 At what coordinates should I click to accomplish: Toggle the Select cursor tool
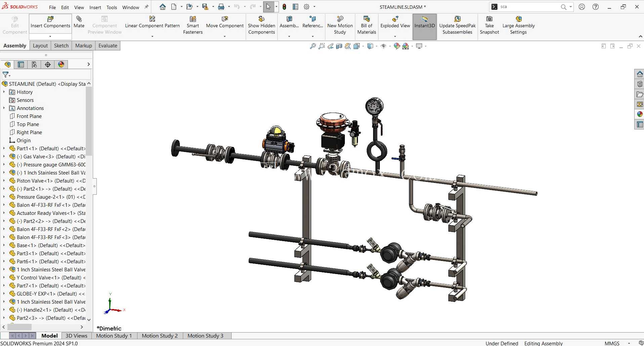pyautogui.click(x=268, y=7)
